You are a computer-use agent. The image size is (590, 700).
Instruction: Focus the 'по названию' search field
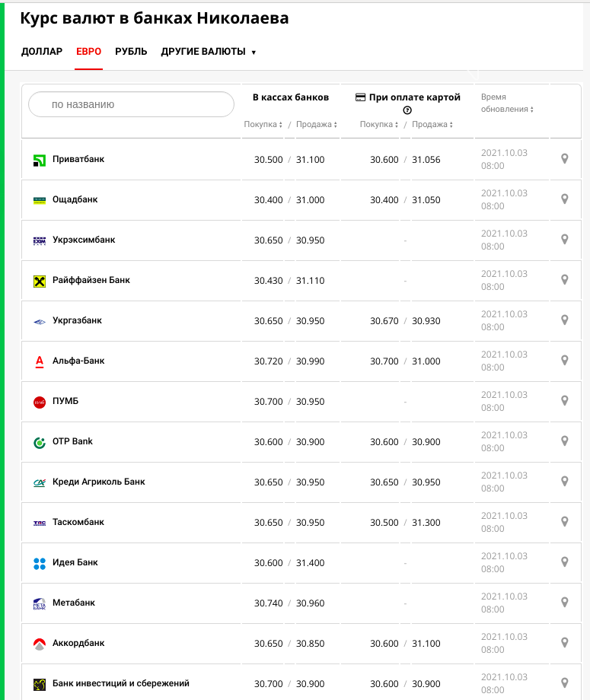tap(131, 104)
